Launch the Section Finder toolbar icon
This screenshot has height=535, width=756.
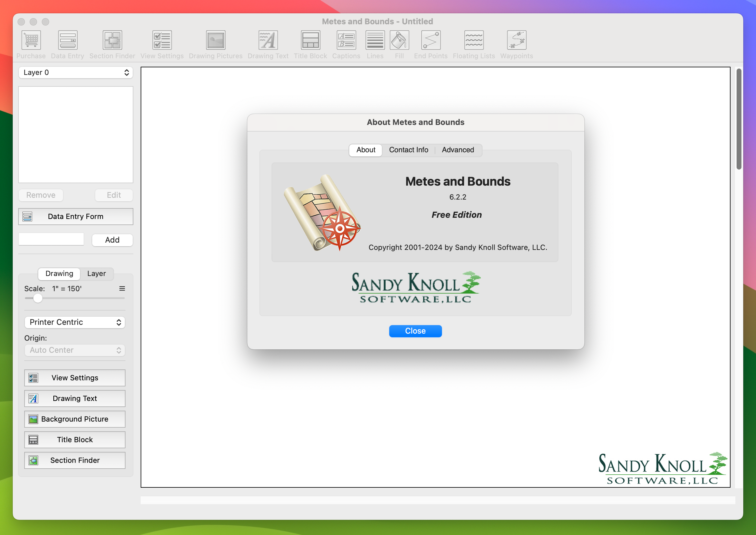click(x=112, y=40)
